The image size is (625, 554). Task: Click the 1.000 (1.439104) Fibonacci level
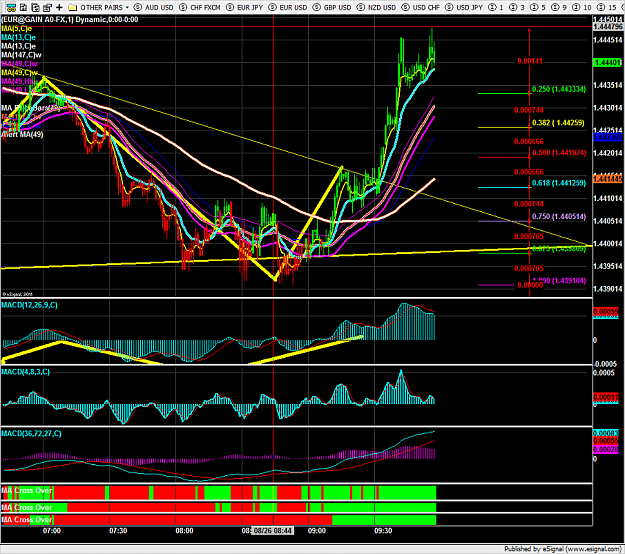[x=559, y=281]
